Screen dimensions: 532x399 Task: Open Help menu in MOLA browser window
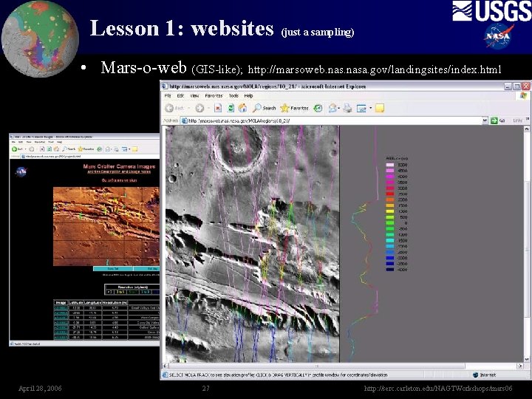click(249, 96)
